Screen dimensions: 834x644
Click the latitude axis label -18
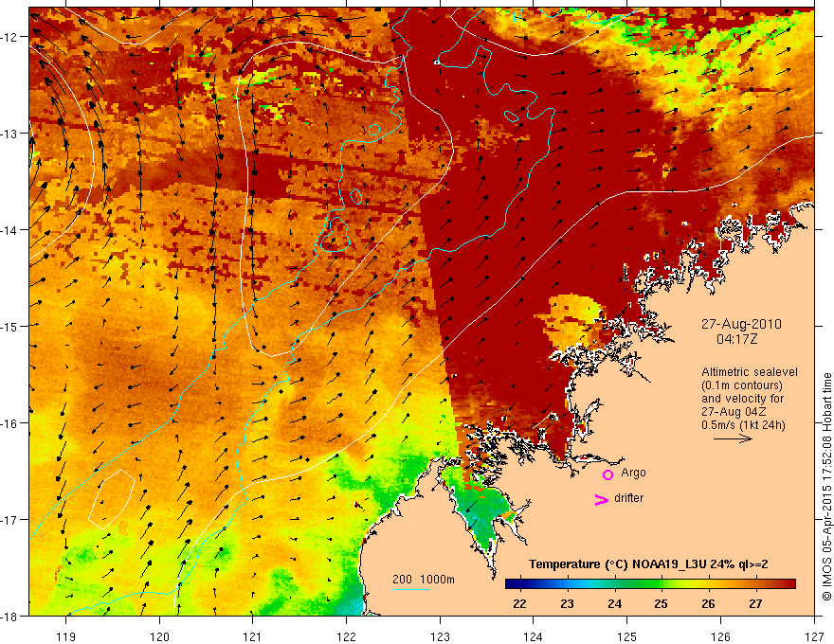tap(10, 616)
